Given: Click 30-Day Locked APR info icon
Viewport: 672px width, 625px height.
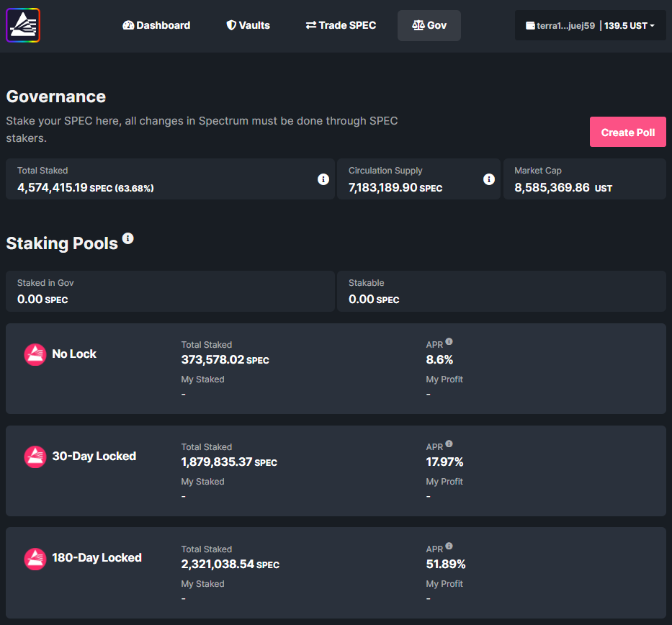Looking at the screenshot, I should pos(449,444).
